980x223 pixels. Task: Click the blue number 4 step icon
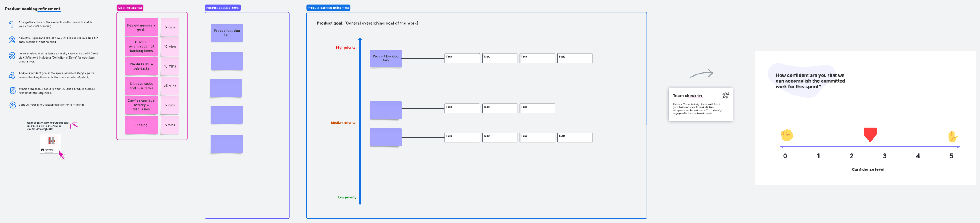coord(12,75)
